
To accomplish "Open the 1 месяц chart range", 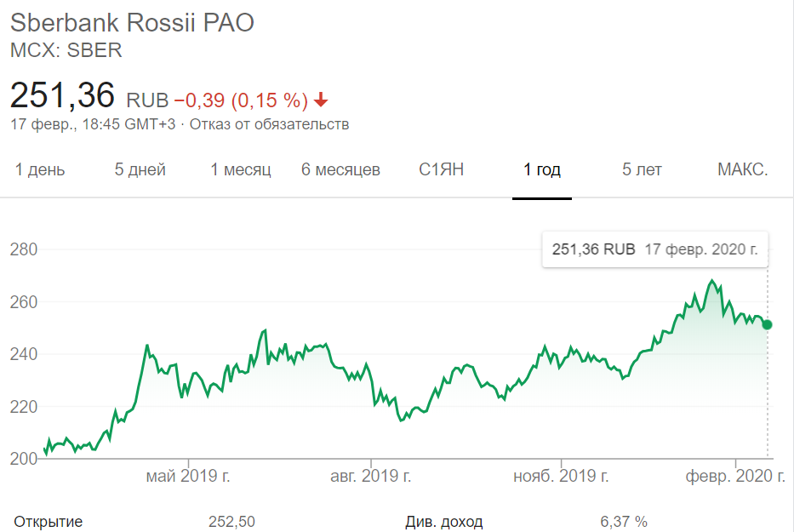I will [241, 169].
